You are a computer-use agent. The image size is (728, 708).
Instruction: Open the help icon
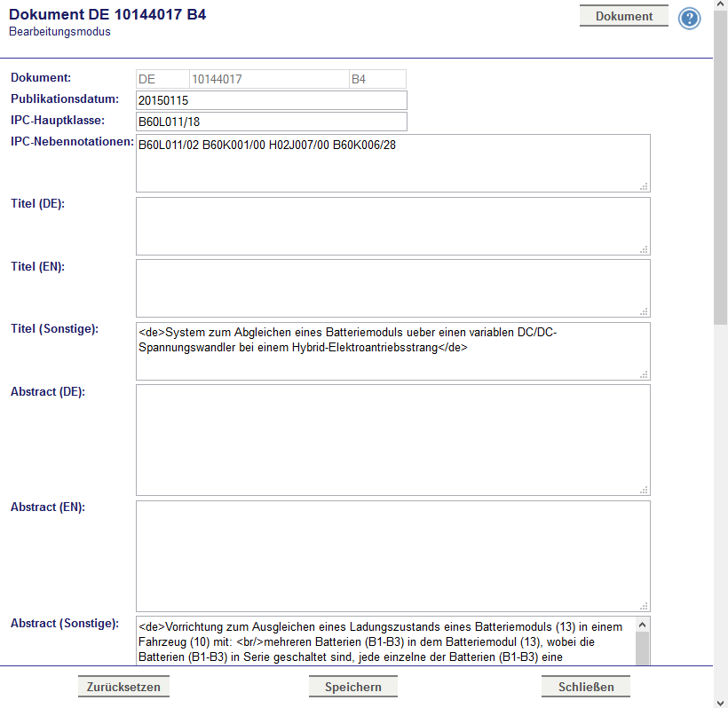click(x=690, y=19)
